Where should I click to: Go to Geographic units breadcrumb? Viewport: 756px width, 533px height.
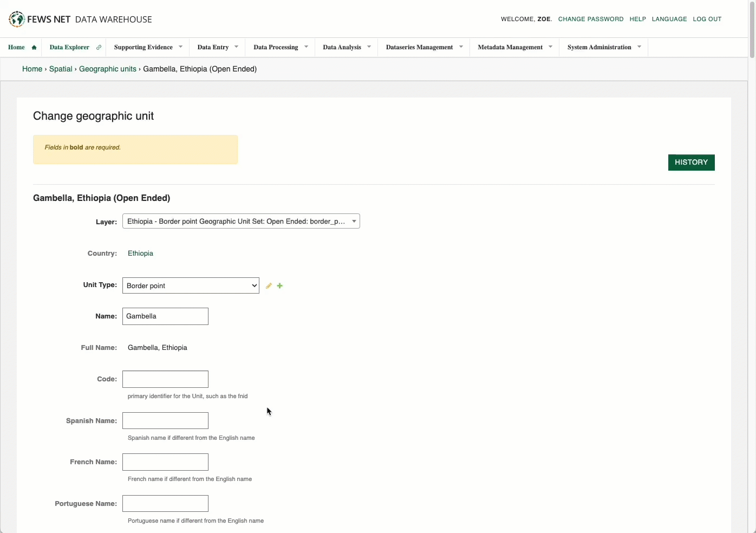pyautogui.click(x=108, y=69)
